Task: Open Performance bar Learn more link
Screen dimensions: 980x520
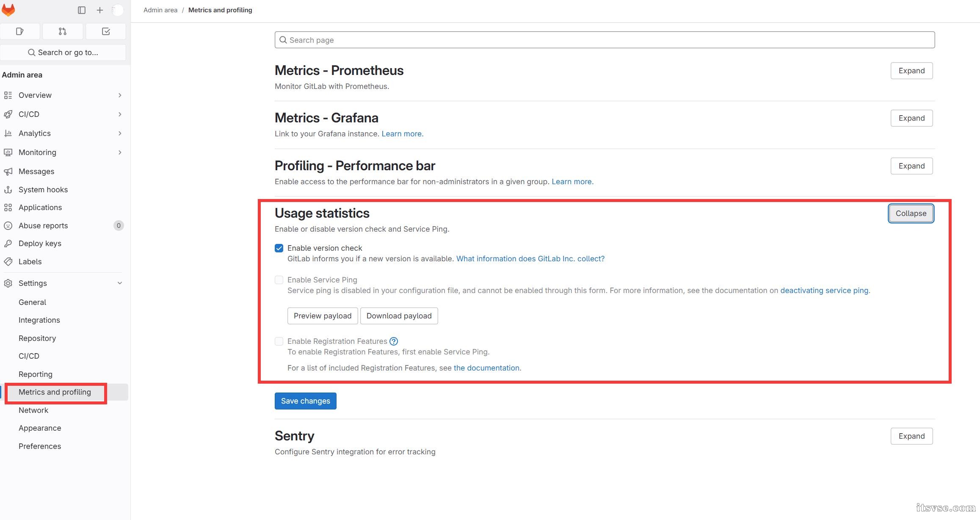Action: click(x=572, y=182)
